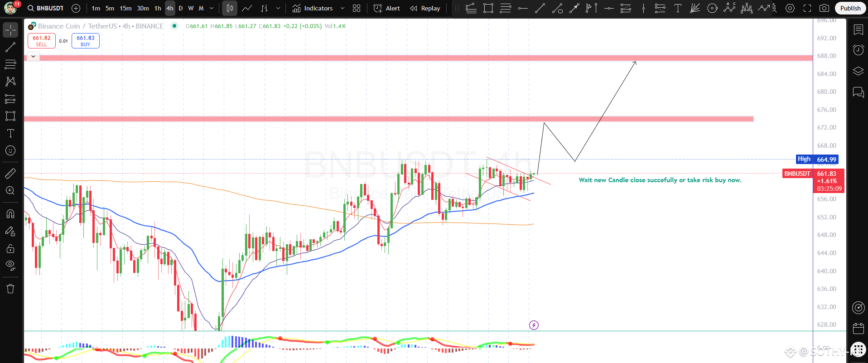Select the ruler measure tool
The height and width of the screenshot is (363, 868).
(10, 173)
